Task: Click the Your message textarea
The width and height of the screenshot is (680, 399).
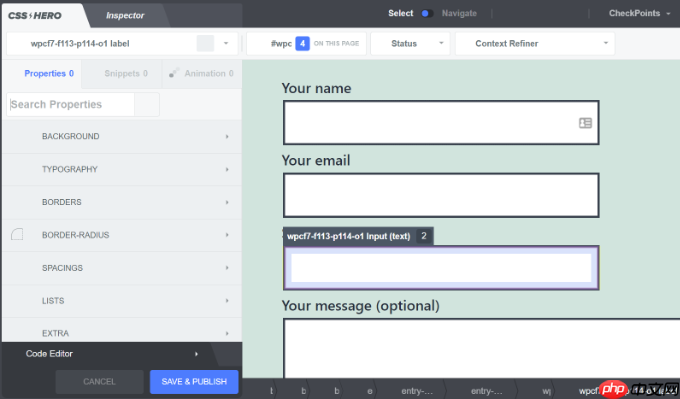Action: click(481, 348)
